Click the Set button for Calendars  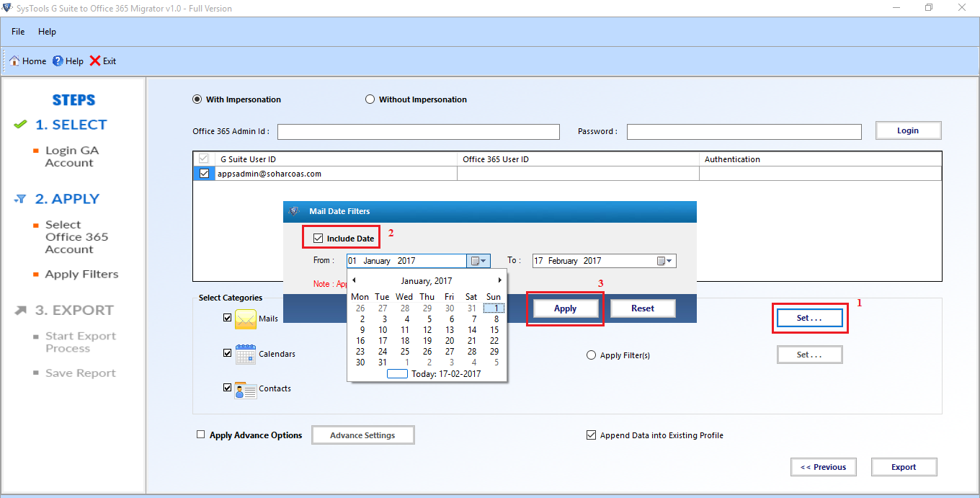point(809,355)
